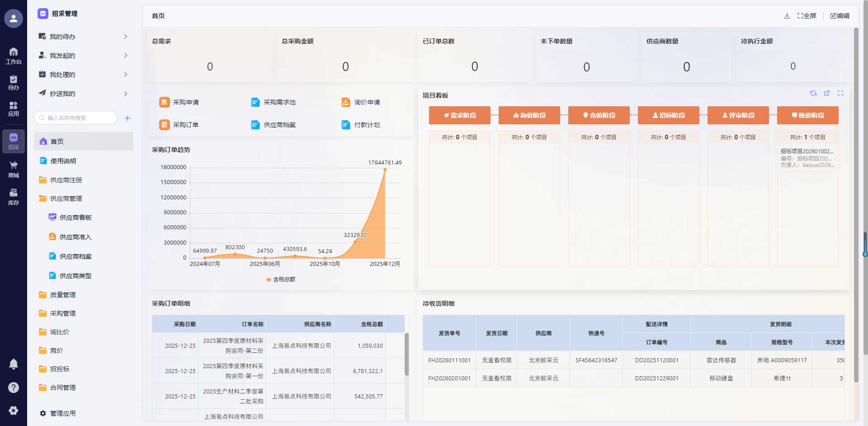
Task: Expand 合同管理 folder
Action: point(84,388)
